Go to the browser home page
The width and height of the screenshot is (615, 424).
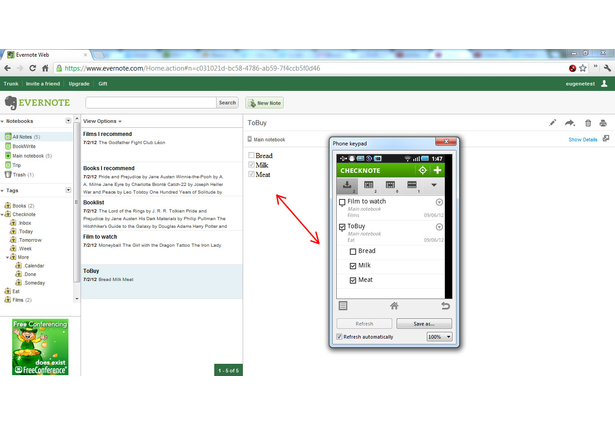pyautogui.click(x=45, y=68)
